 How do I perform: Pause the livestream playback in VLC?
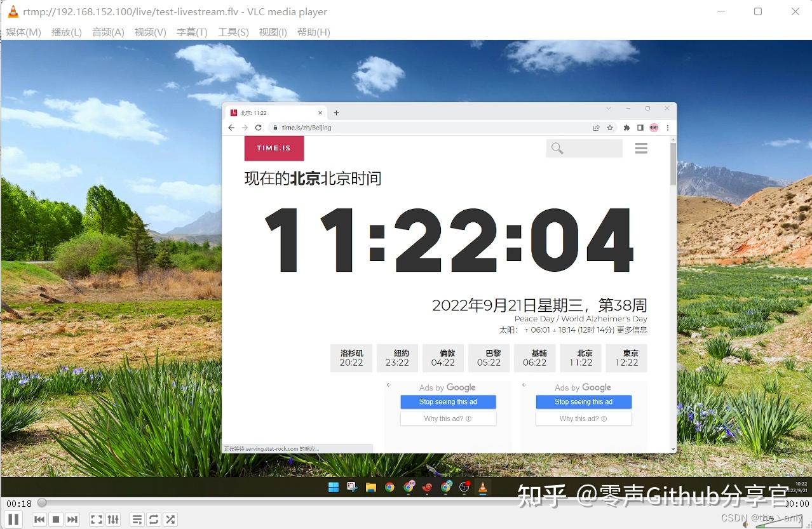(14, 519)
